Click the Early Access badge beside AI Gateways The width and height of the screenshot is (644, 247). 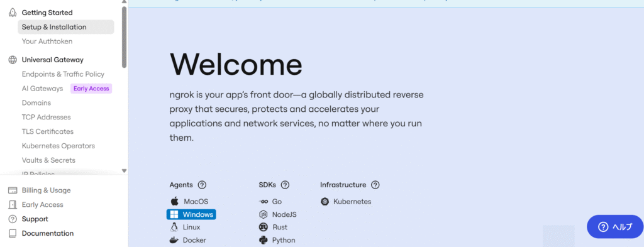(x=91, y=89)
